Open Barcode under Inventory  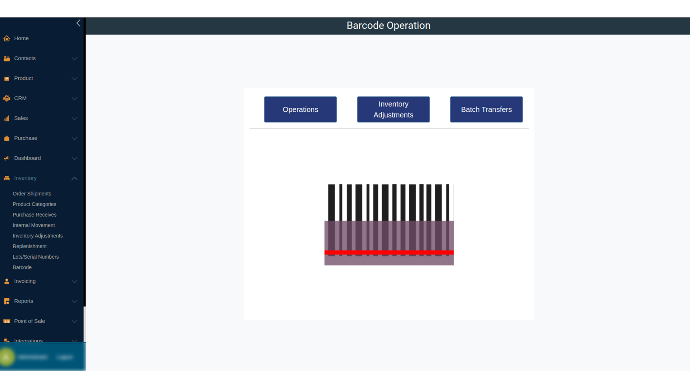[22, 267]
